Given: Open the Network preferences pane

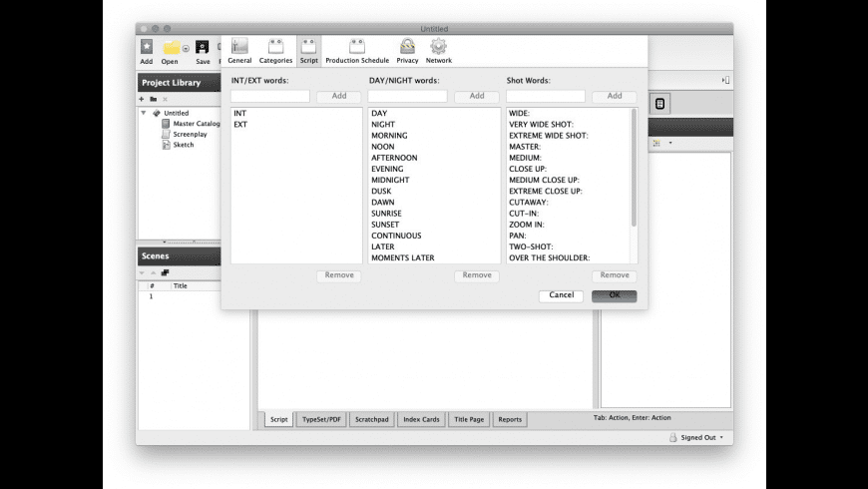Looking at the screenshot, I should point(438,51).
